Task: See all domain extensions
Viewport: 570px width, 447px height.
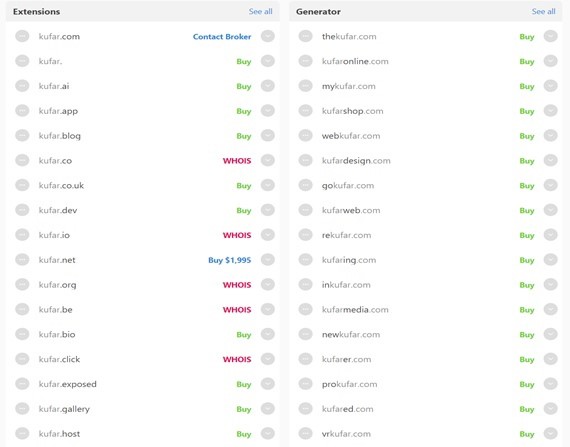Action: [261, 12]
